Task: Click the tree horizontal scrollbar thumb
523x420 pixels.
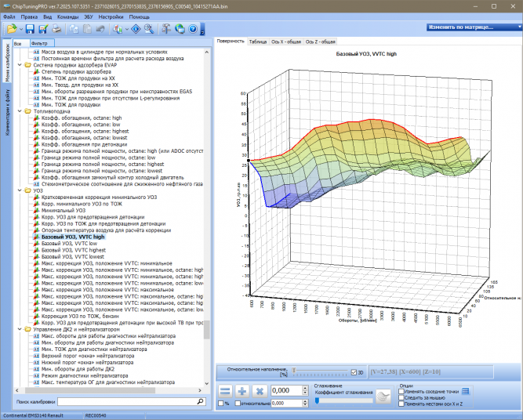Action: click(89, 390)
